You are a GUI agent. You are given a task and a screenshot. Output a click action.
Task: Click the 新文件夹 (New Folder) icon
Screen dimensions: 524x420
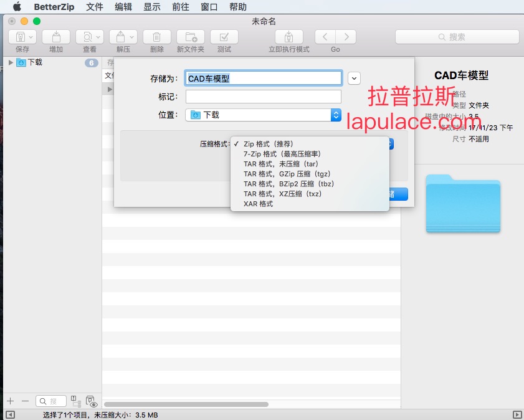pos(191,37)
